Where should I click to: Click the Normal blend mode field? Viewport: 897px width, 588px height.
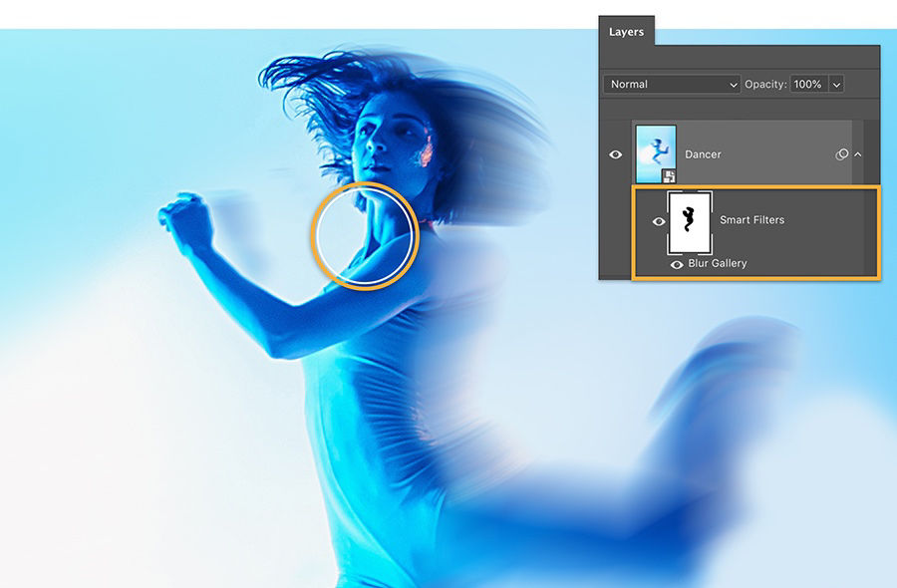[668, 85]
